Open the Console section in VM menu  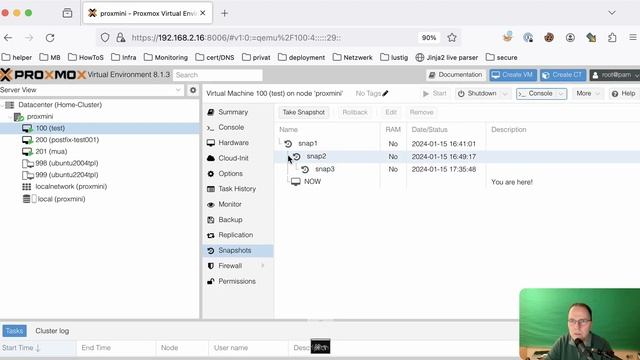pos(231,127)
